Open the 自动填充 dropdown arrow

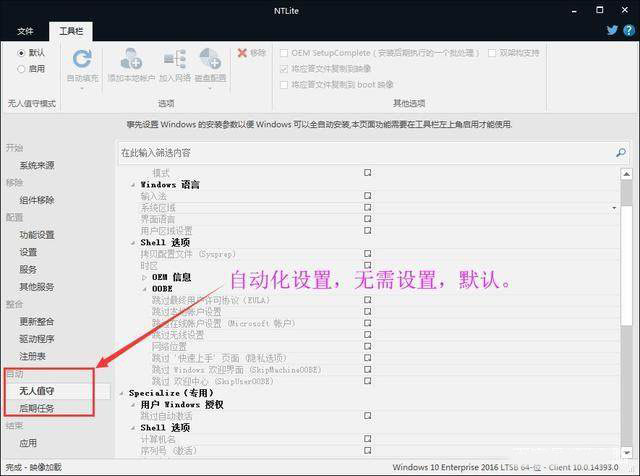pos(82,88)
